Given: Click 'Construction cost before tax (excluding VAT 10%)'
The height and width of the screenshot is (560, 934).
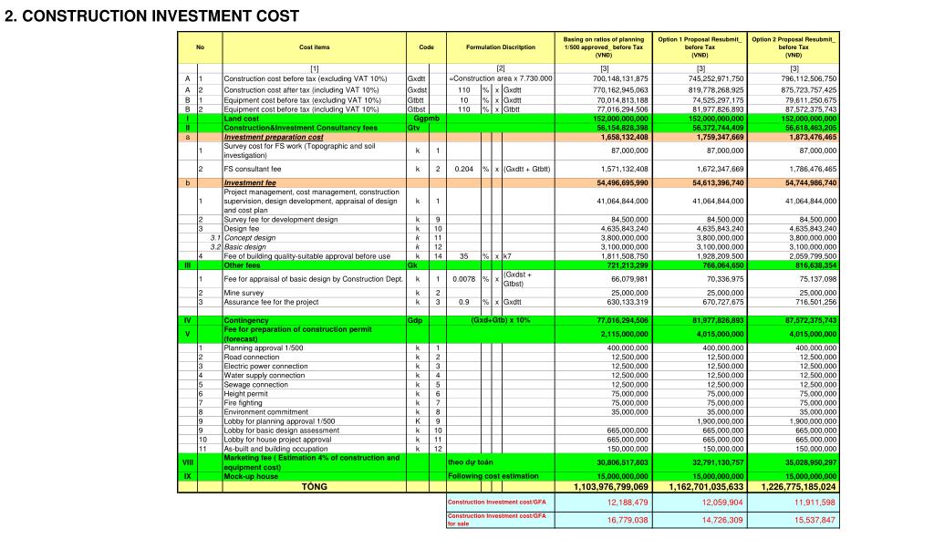Looking at the screenshot, I should (305, 78).
